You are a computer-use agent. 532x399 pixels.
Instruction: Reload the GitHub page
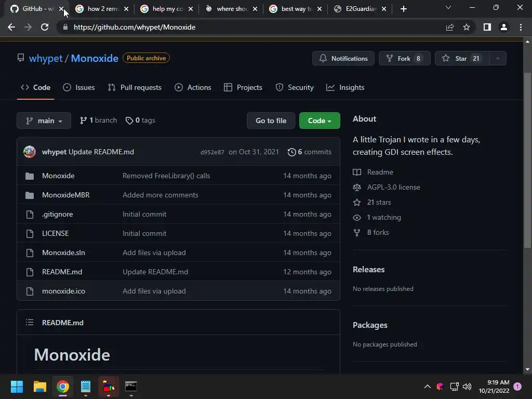(45, 27)
